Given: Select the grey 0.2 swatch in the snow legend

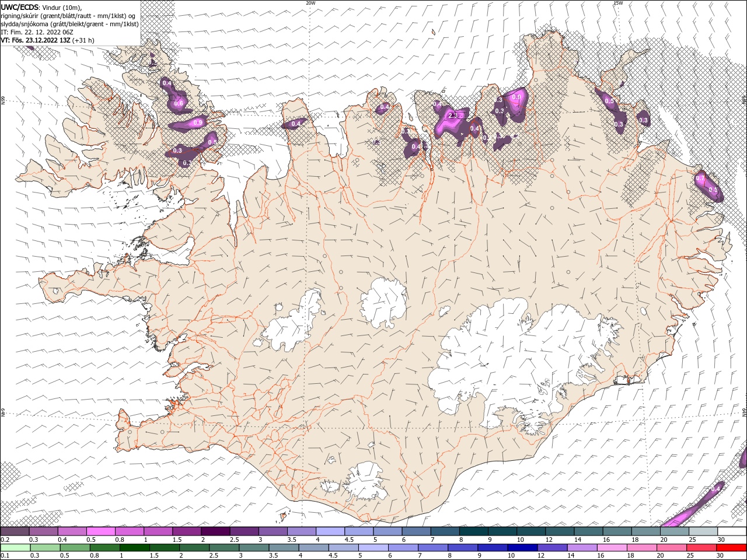Looking at the screenshot, I should click(x=15, y=531).
